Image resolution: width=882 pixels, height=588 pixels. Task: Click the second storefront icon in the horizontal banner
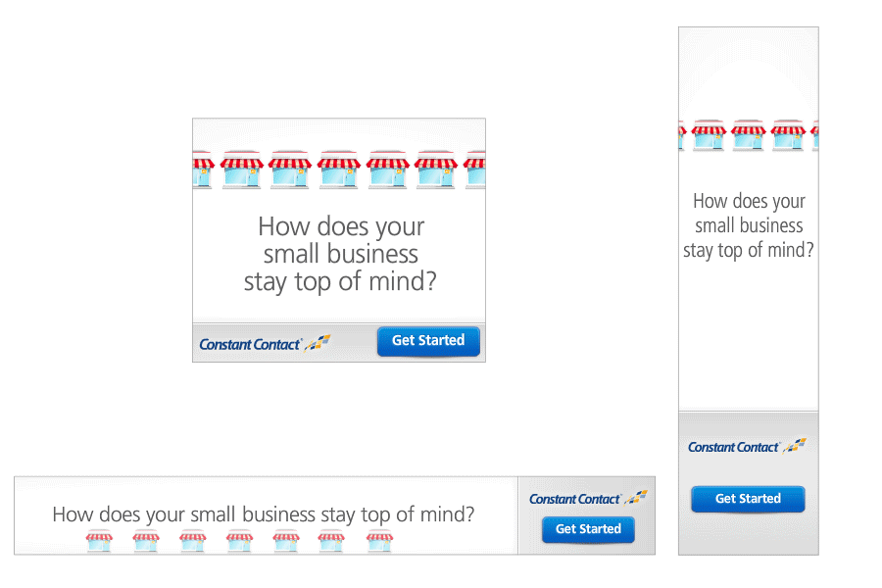(146, 542)
